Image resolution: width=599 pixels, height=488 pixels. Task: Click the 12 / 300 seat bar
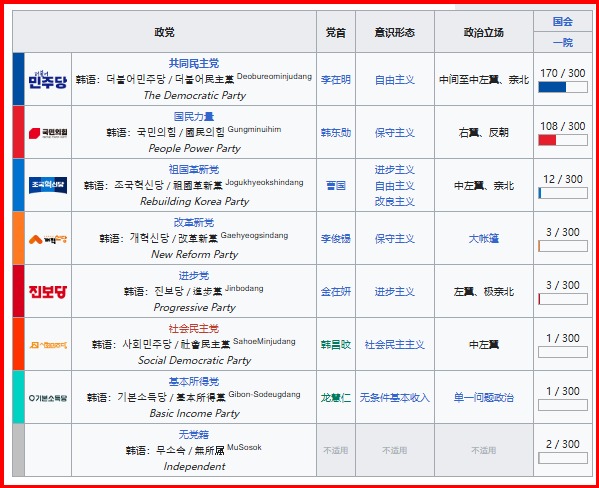pos(563,193)
